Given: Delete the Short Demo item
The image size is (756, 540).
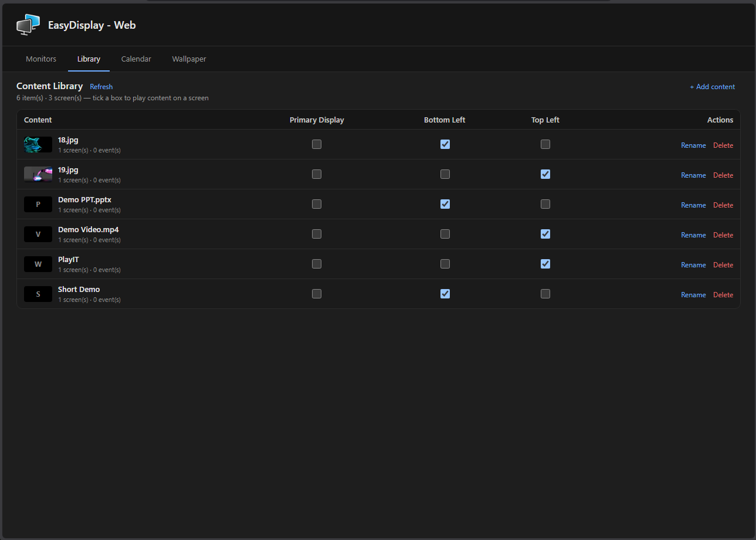Looking at the screenshot, I should click(x=723, y=295).
